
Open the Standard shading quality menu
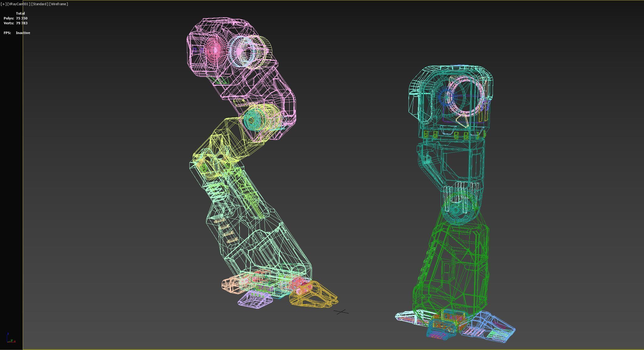(x=39, y=4)
